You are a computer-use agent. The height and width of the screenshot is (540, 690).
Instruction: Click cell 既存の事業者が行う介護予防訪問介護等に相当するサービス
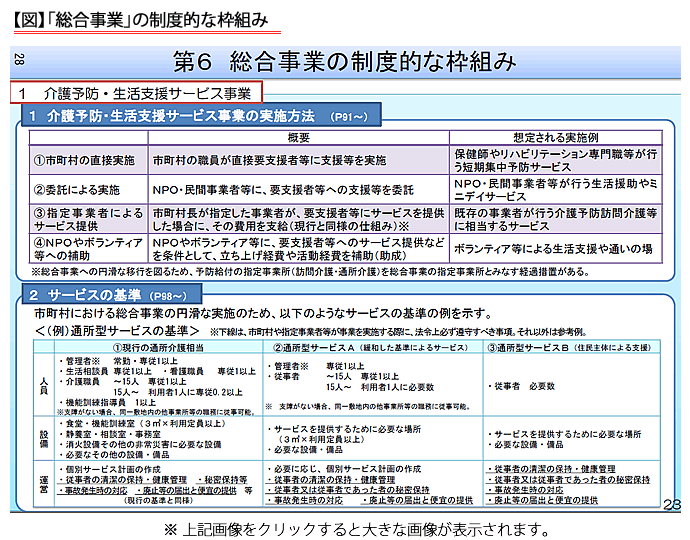(555, 219)
